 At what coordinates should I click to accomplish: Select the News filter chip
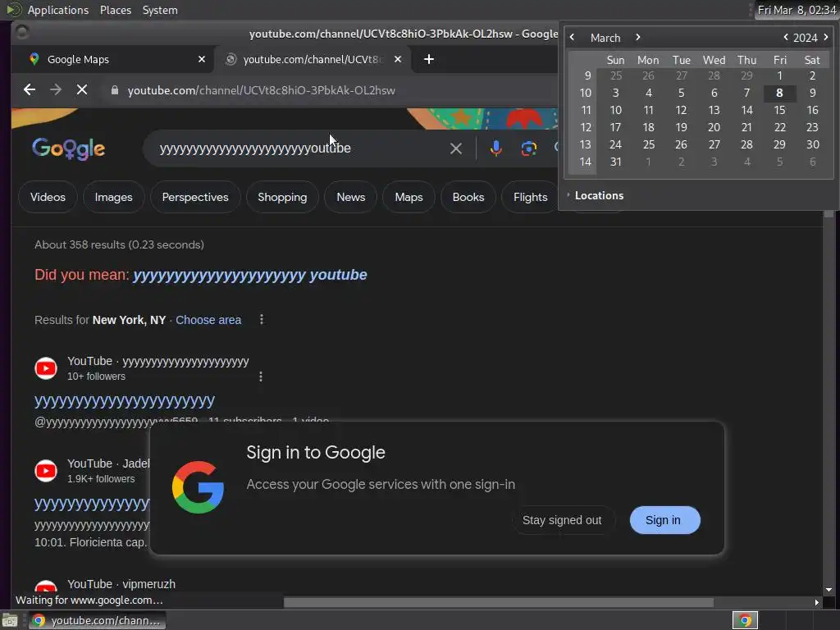(x=351, y=197)
